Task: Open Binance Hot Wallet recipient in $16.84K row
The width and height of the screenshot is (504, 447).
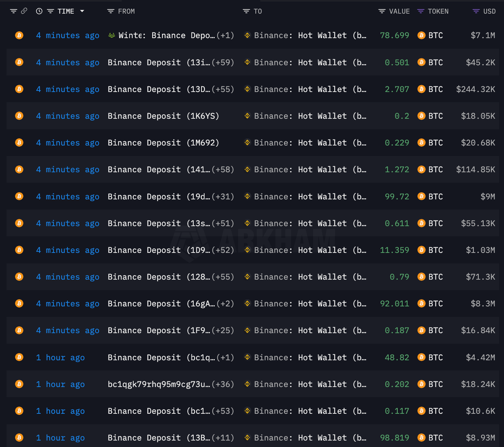Action: (310, 331)
